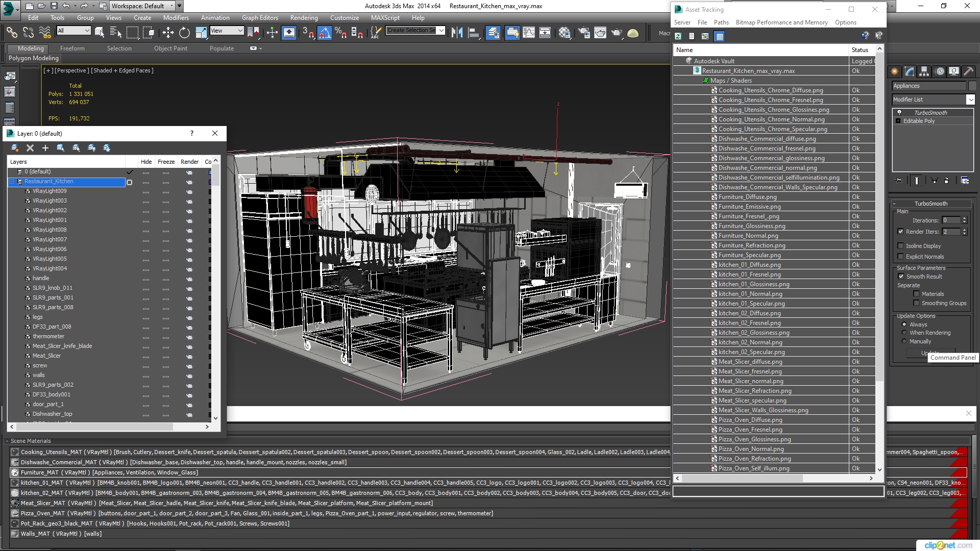Click color swatch of Restaurant_Kitchen layer
Image resolution: width=980 pixels, height=551 pixels.
(x=210, y=182)
